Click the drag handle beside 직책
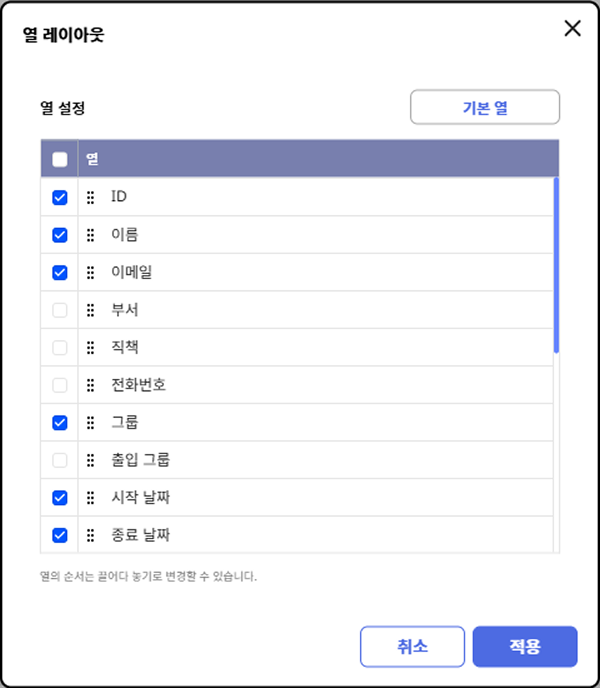The height and width of the screenshot is (688, 600). pyautogui.click(x=90, y=347)
